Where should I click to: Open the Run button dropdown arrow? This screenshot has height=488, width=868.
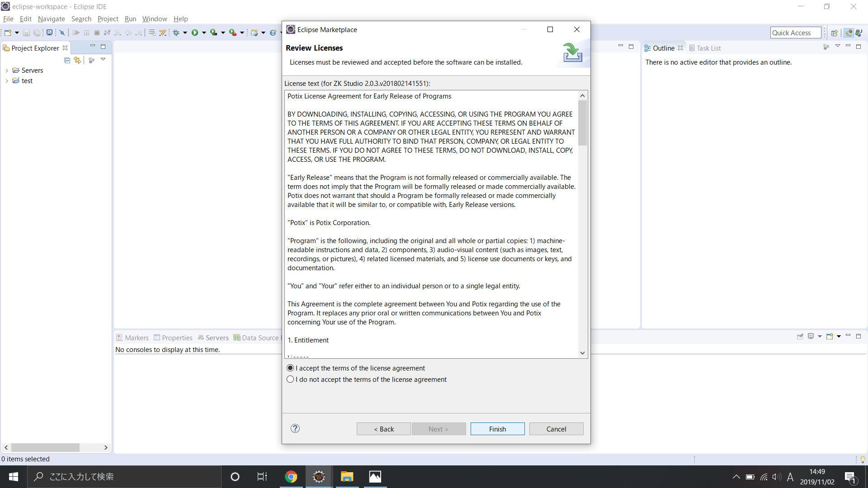click(x=204, y=33)
